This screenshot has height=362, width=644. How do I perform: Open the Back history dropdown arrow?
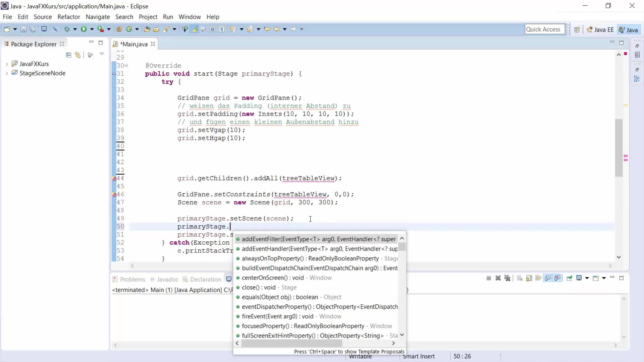[284, 29]
